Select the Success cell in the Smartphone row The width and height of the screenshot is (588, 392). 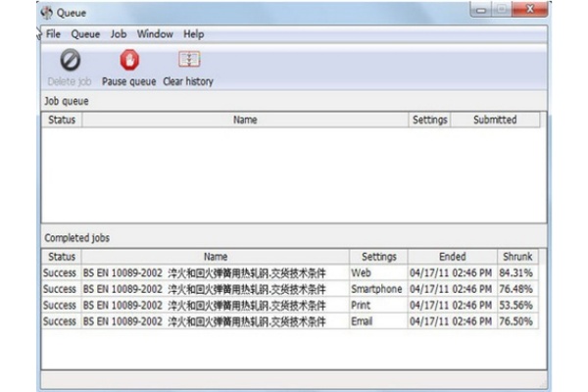(x=60, y=289)
